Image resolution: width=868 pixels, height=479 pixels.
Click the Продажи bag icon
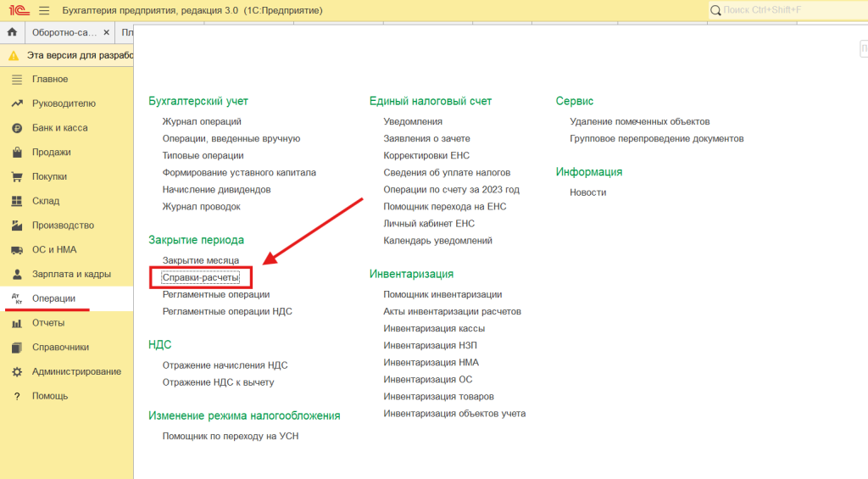[17, 153]
